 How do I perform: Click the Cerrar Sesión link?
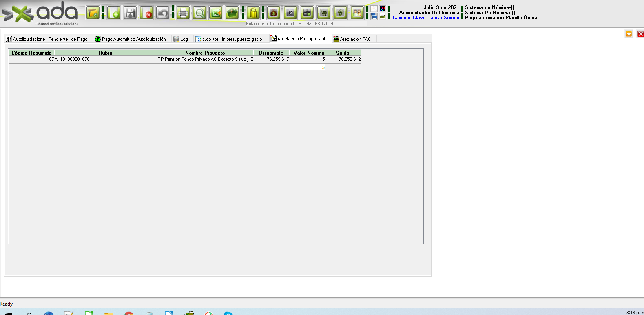443,18
